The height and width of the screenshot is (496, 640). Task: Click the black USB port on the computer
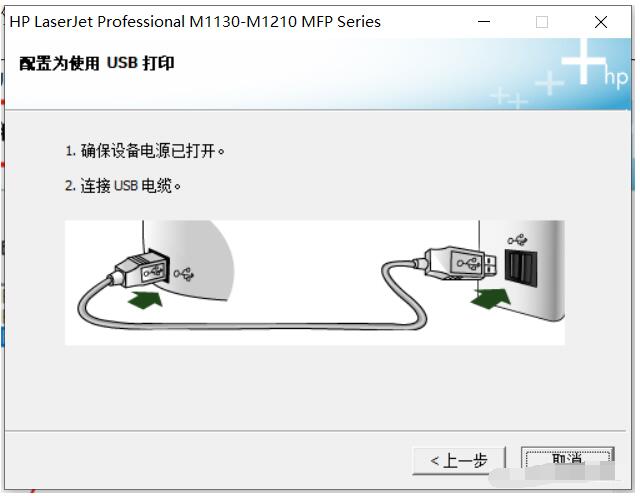tap(521, 267)
